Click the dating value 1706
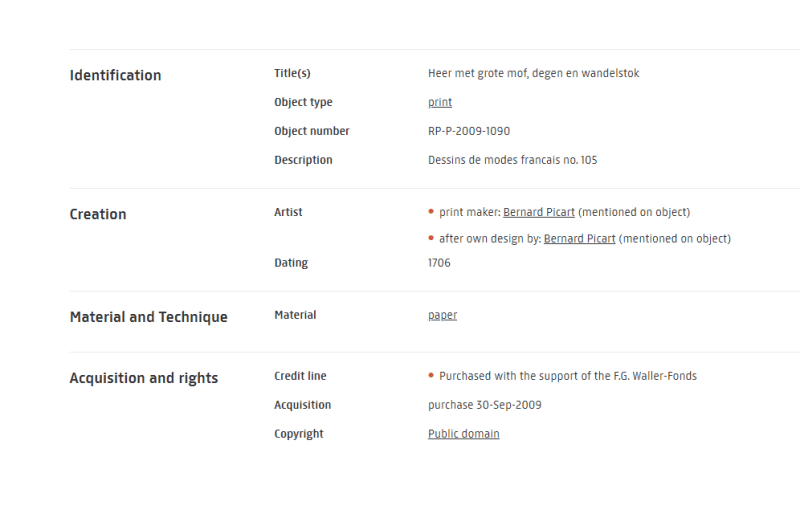Viewport: 800px width, 526px height. 439,263
